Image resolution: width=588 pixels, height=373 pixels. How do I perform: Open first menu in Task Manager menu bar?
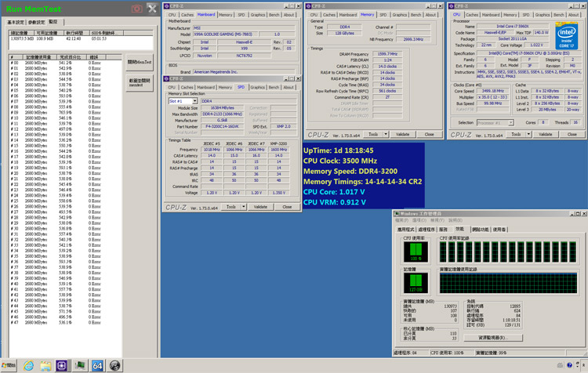point(403,220)
